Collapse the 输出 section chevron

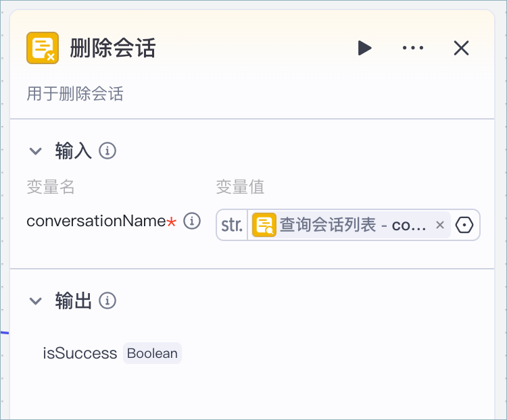[x=36, y=301]
